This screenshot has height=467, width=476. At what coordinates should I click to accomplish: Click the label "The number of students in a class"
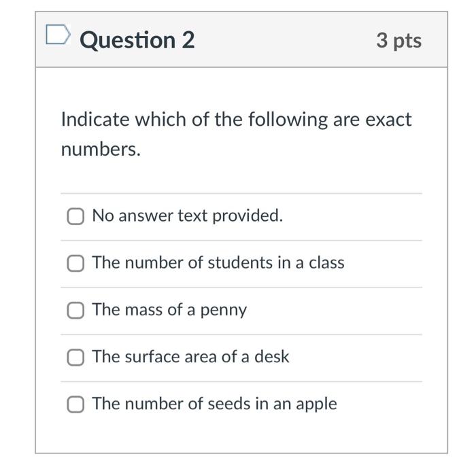pos(218,263)
